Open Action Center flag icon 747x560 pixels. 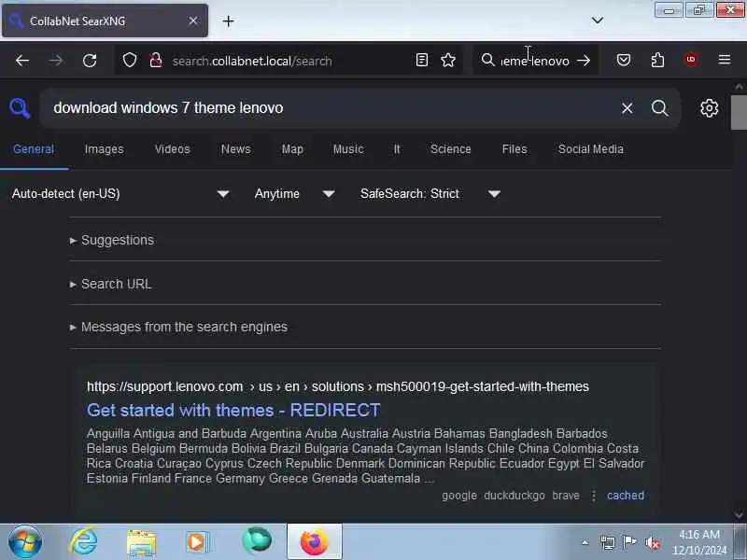pyautogui.click(x=629, y=542)
